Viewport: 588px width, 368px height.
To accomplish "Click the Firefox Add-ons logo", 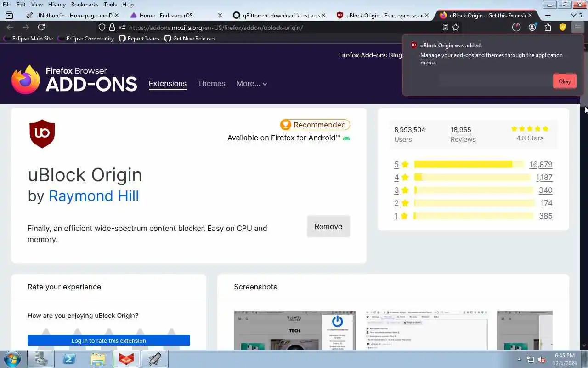I will (x=74, y=80).
